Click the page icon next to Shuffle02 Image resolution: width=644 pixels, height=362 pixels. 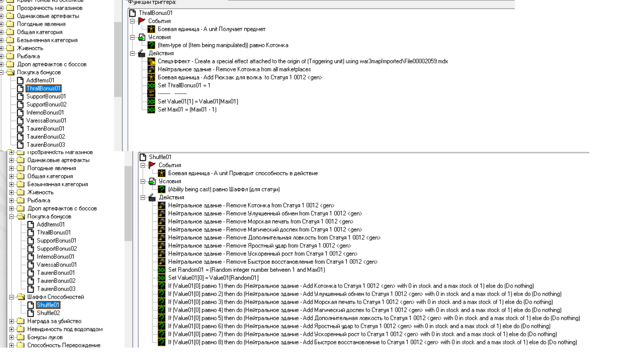(31, 313)
